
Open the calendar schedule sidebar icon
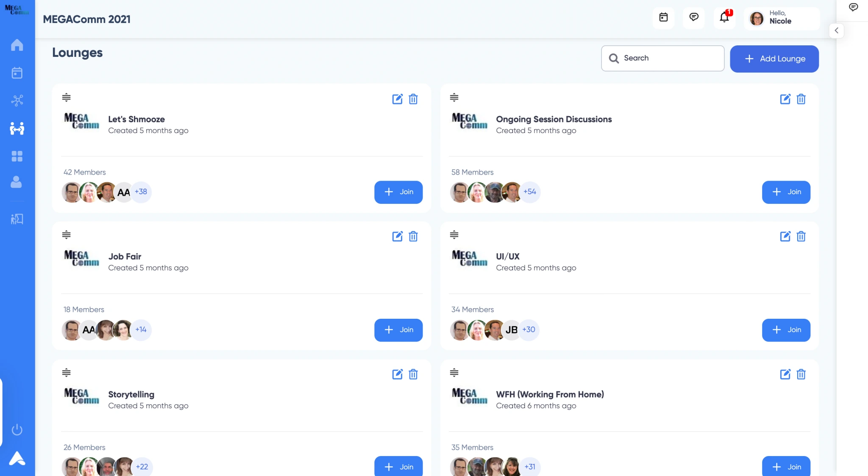(17, 73)
